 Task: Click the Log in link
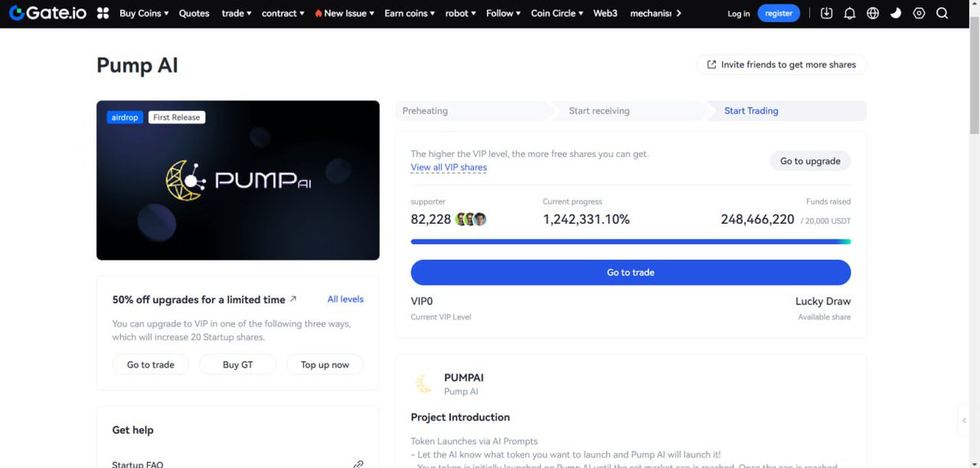tap(738, 13)
